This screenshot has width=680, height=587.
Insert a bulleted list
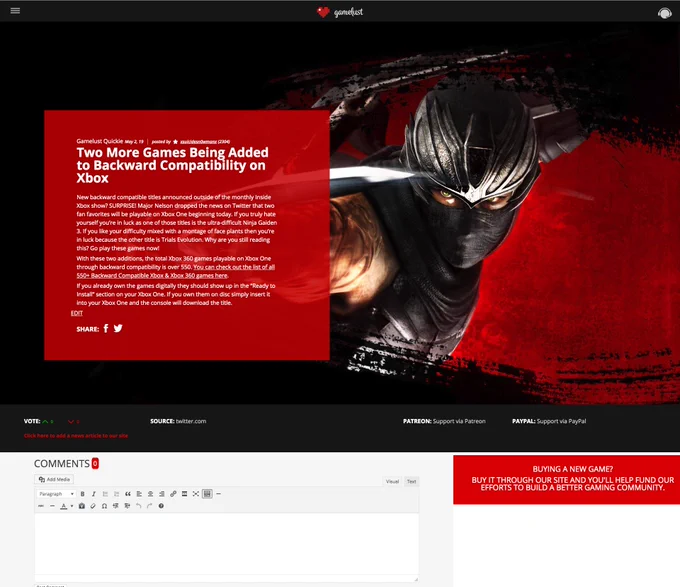(105, 494)
